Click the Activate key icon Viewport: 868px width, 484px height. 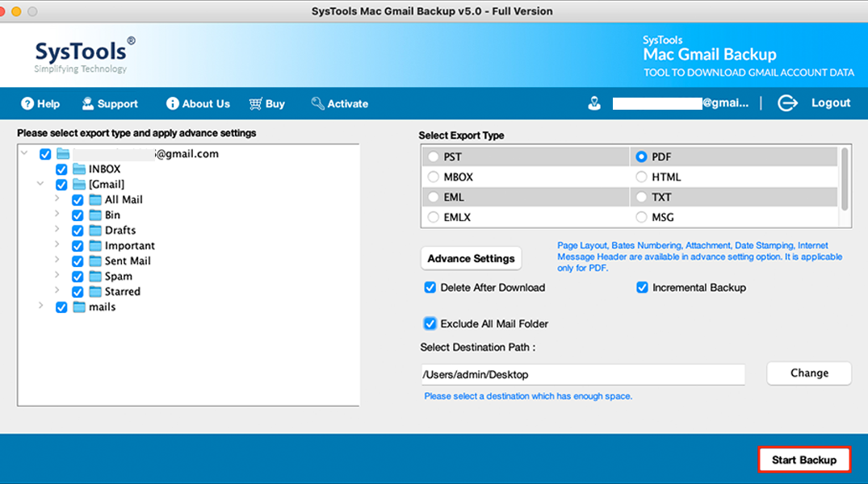(x=317, y=103)
